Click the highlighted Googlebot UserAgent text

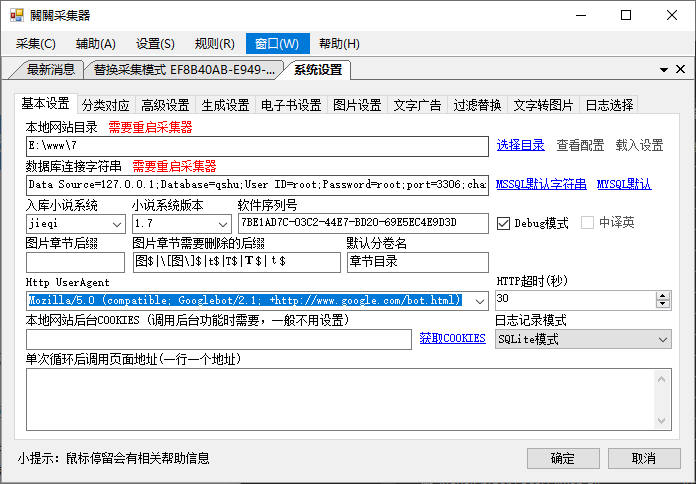coord(245,301)
